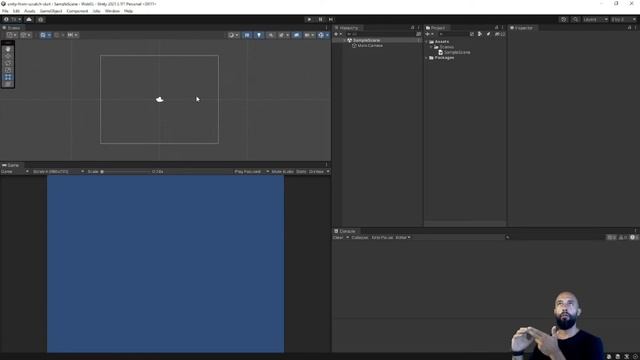
Task: Open the Layout dropdown
Action: coord(624,19)
